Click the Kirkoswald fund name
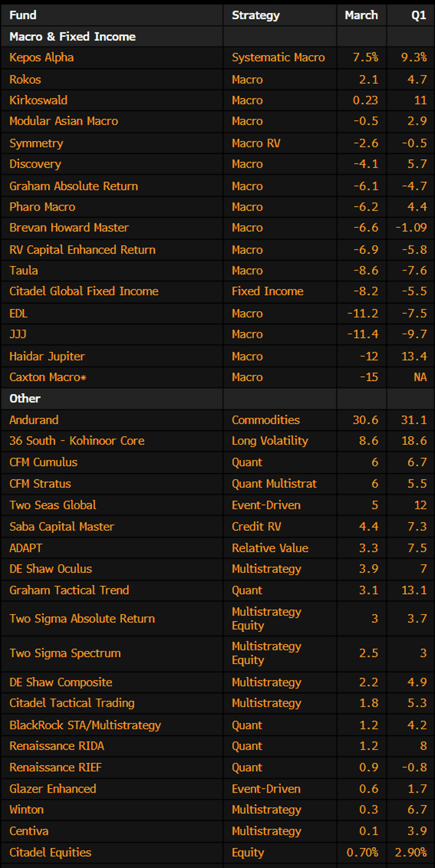The width and height of the screenshot is (435, 868). [38, 100]
